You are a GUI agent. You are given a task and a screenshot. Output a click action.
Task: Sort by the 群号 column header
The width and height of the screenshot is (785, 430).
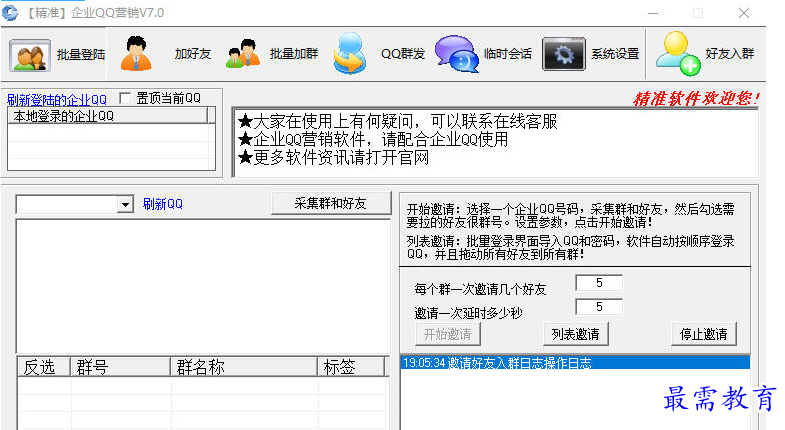point(121,367)
